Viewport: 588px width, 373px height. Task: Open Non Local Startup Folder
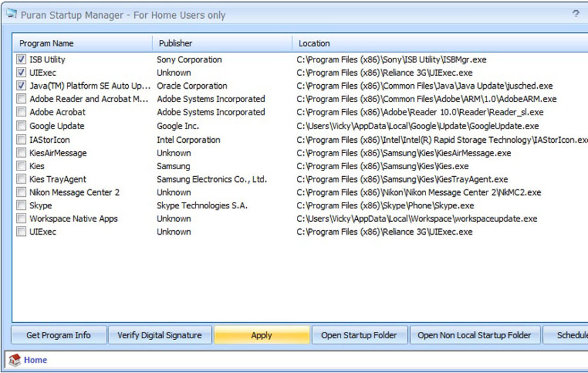(x=475, y=335)
